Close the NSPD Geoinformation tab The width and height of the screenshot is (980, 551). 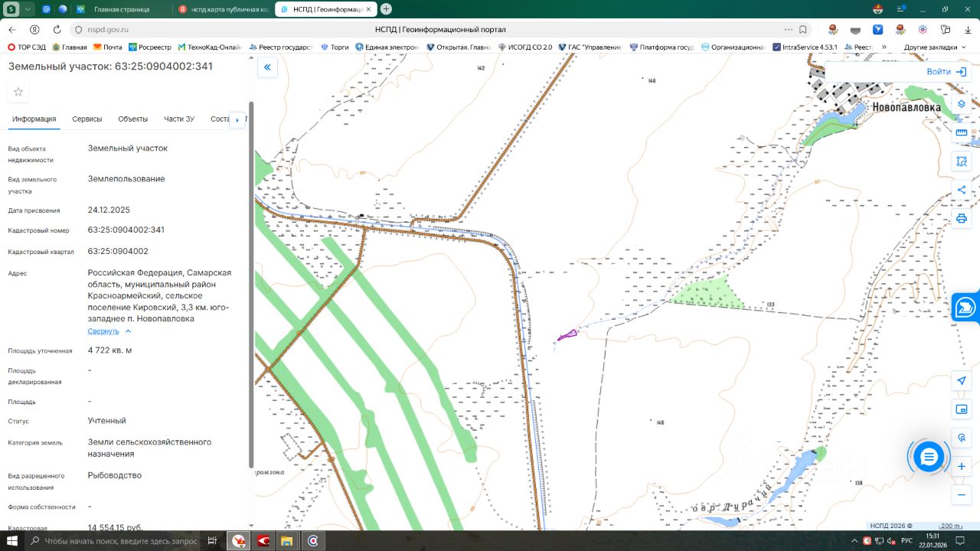(370, 9)
